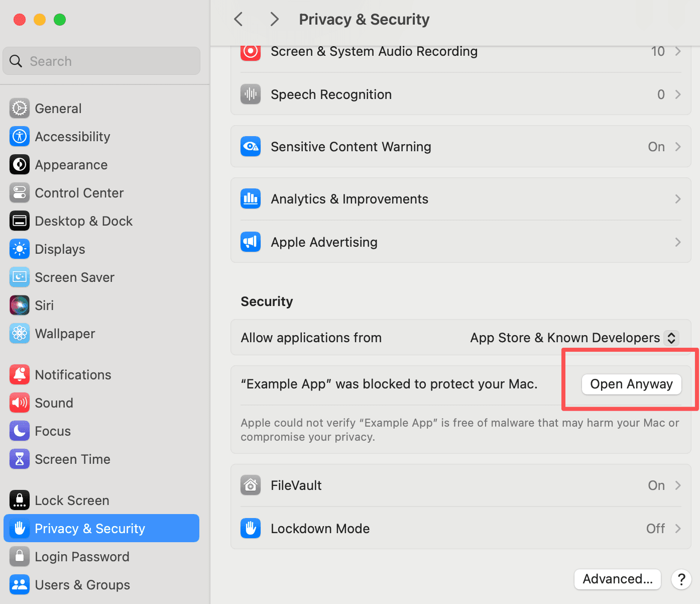Click the FileVault house icon
Screen dimensions: 700x604
[251, 485]
